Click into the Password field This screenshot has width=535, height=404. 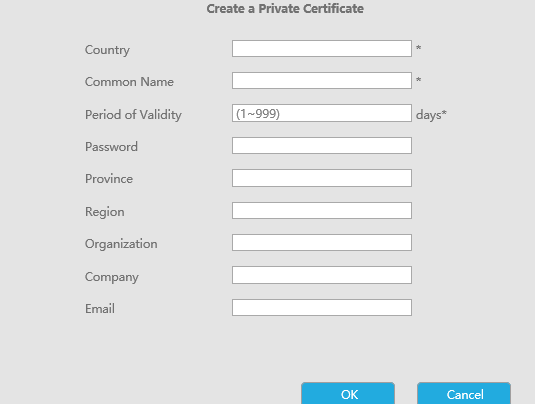click(x=322, y=146)
